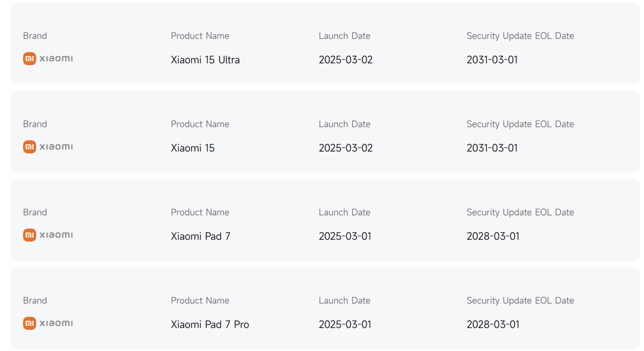Click the Xiaomi logo on the Xiaomi 15 Ultra card
This screenshot has width=644, height=351.
coord(47,59)
